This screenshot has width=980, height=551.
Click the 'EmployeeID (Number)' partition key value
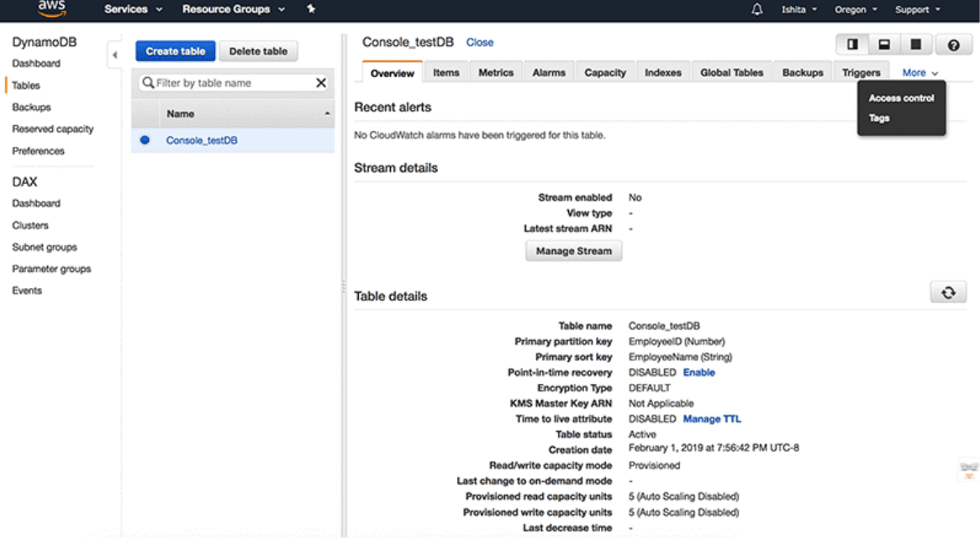coord(677,342)
